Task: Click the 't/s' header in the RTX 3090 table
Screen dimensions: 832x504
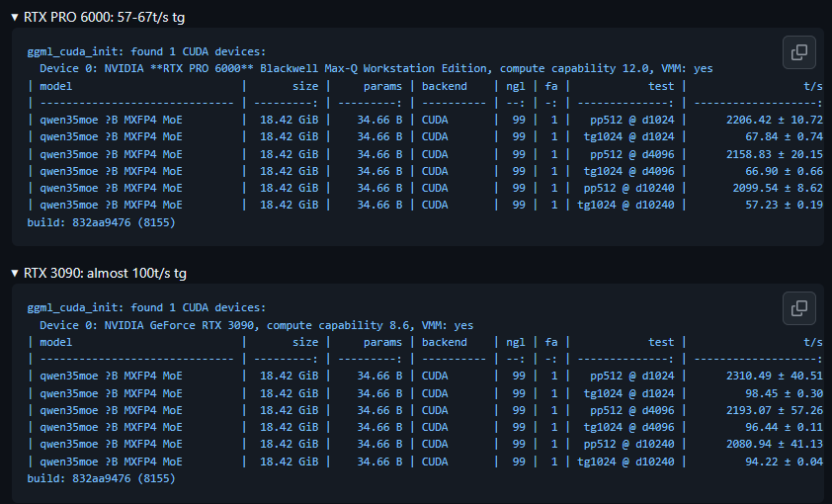Action: coord(813,343)
